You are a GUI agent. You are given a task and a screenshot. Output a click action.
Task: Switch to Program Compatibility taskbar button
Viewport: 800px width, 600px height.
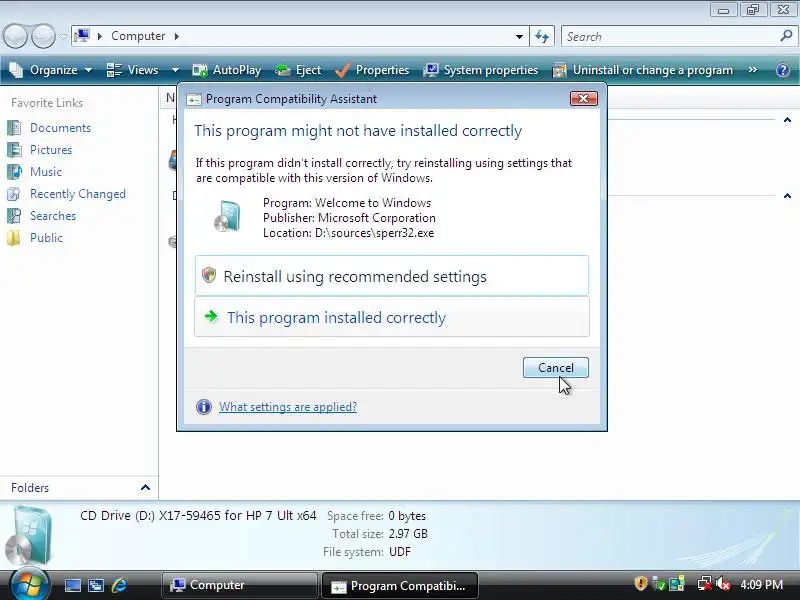pos(399,585)
